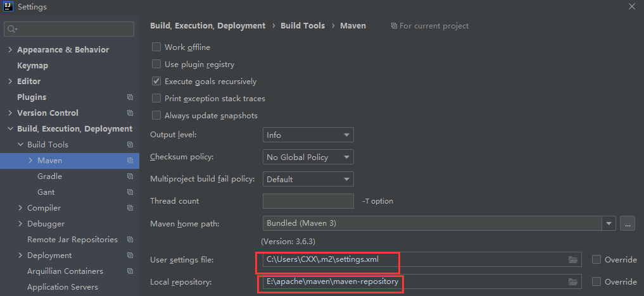Click the search magnifier icon in settings search
The height and width of the screenshot is (296, 644).
tap(12, 29)
